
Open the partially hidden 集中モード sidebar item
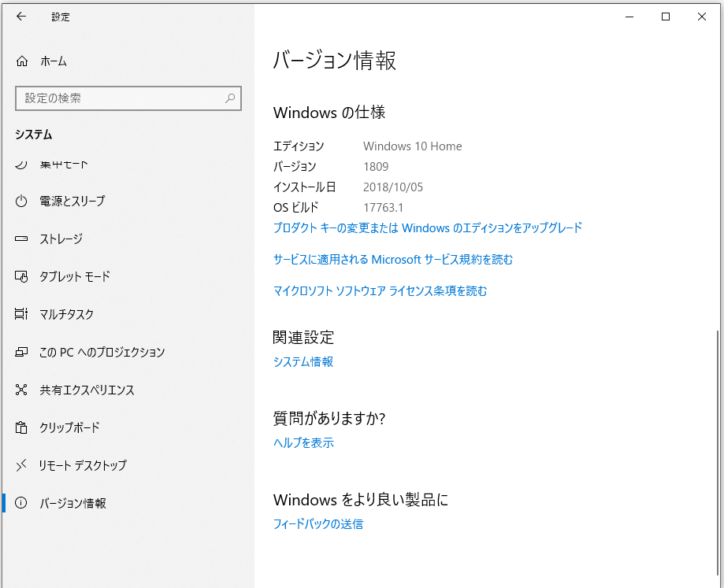pos(64,165)
